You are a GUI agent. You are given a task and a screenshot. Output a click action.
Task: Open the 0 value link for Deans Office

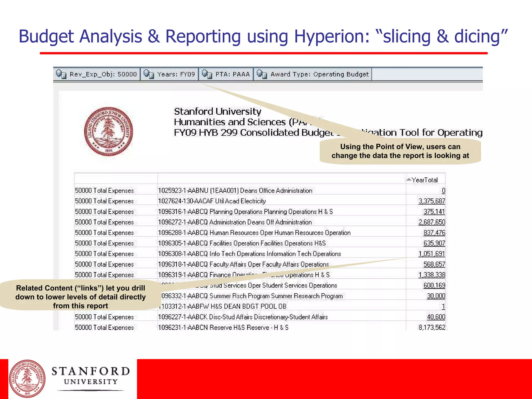pos(443,191)
